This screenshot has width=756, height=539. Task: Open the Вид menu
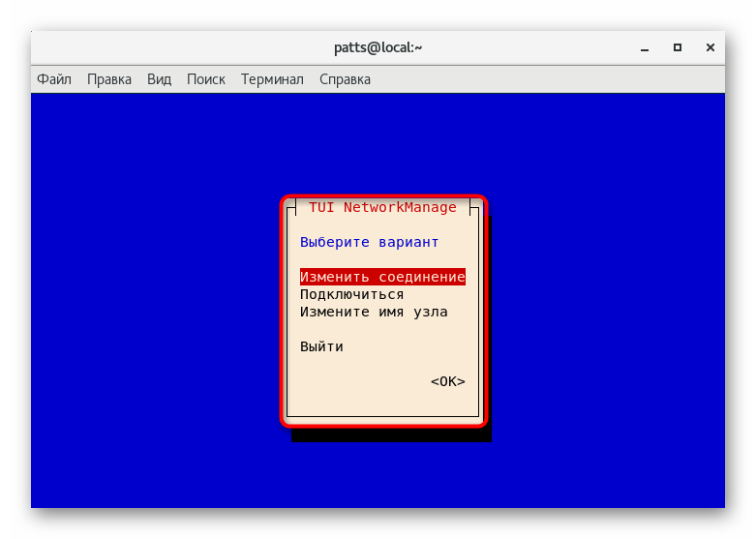(x=159, y=79)
